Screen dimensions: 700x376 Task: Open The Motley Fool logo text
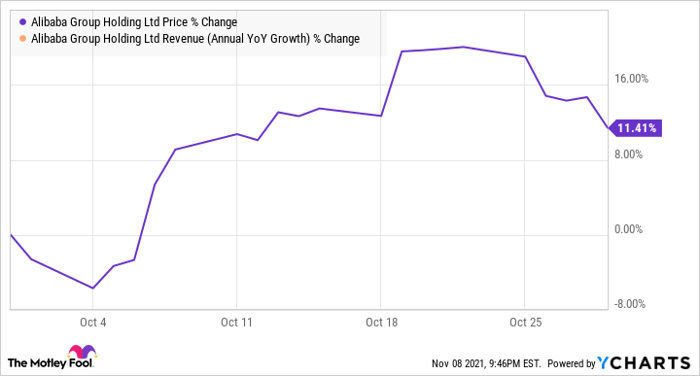coord(50,363)
